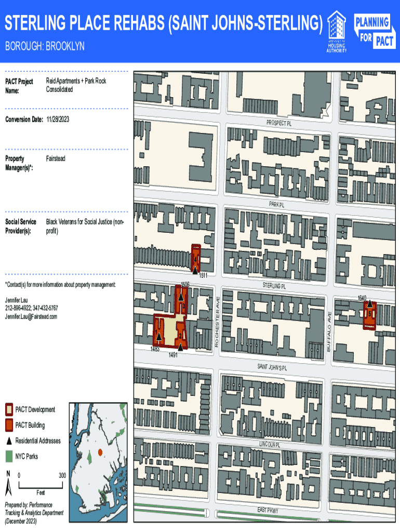Image resolution: width=400 pixels, height=532 pixels.
Task: Open the Jennifer.Lau@Fairstead.com email address
Action: point(31,316)
